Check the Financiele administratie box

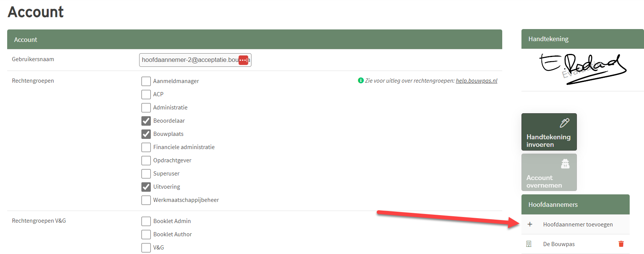point(146,147)
